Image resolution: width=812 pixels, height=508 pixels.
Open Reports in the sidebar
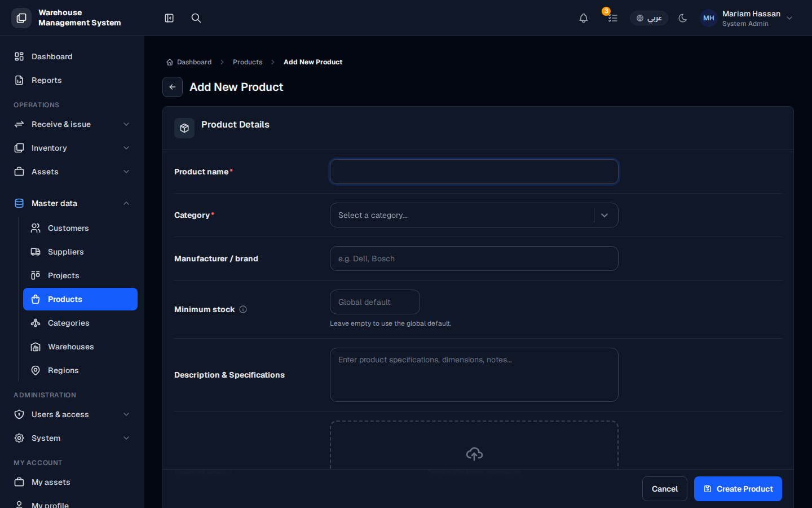coord(72,80)
